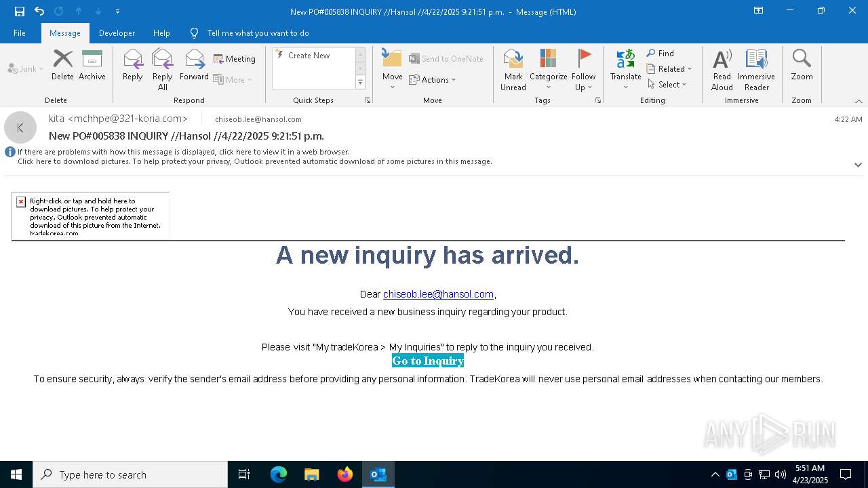Click the Outlook taskbar icon
Image resolution: width=868 pixels, height=488 pixels.
pos(378,474)
